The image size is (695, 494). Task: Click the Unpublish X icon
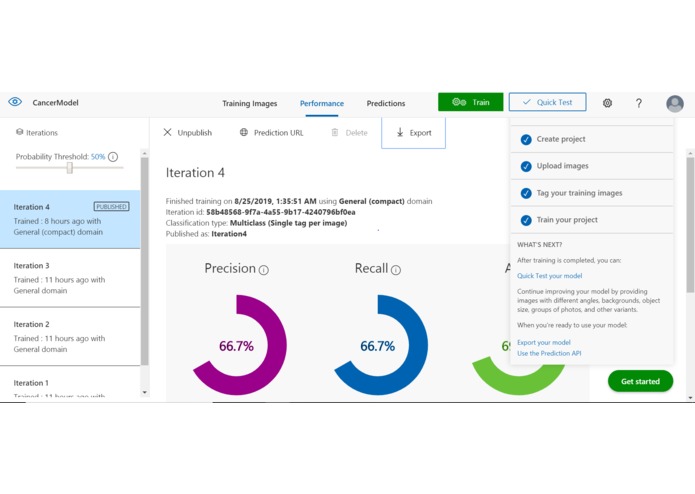coord(167,132)
